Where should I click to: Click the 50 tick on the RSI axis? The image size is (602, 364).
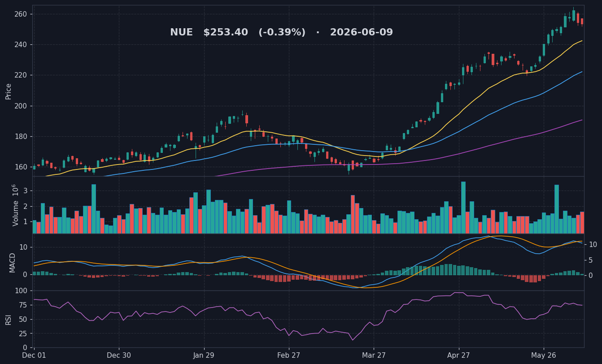pos(23,319)
